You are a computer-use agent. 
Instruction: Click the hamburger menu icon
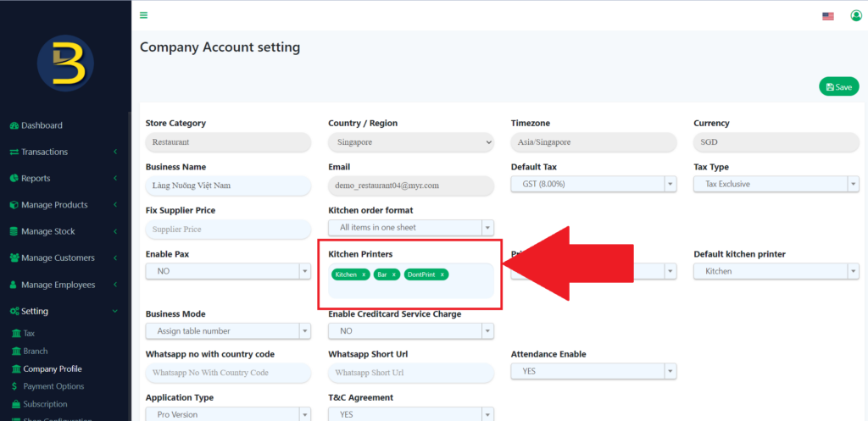143,15
